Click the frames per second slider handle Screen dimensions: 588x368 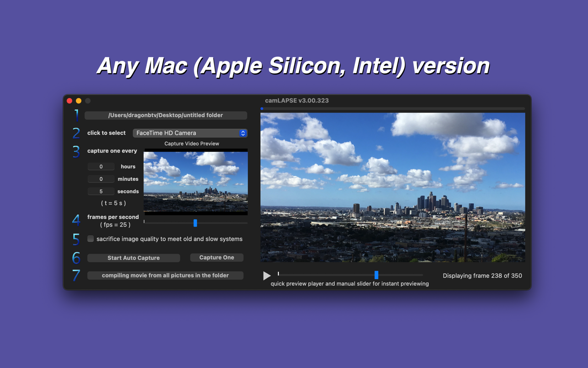point(195,223)
